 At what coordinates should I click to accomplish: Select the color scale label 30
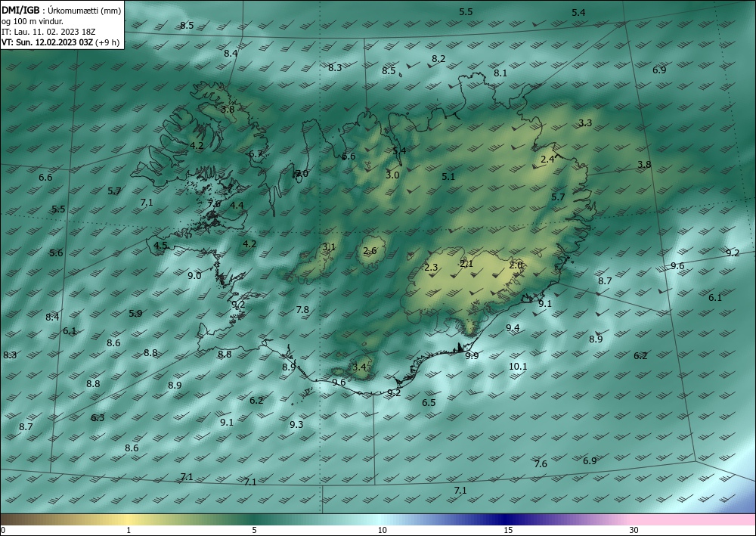(x=634, y=530)
